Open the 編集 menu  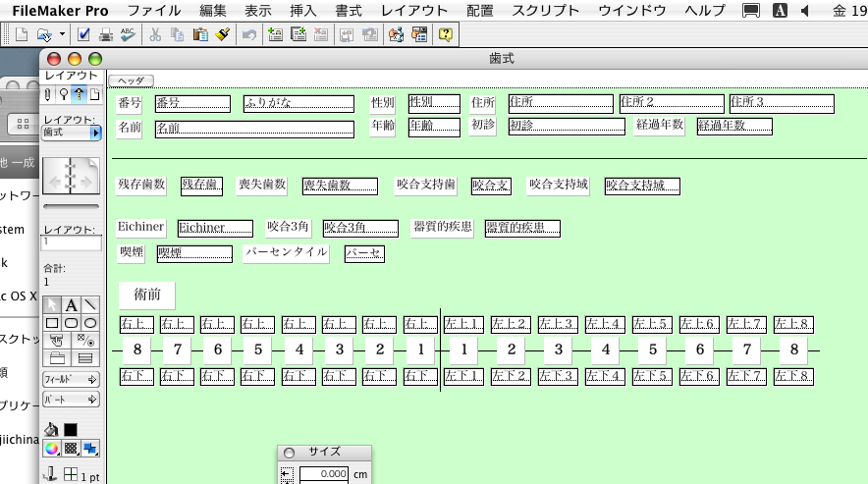(x=212, y=11)
